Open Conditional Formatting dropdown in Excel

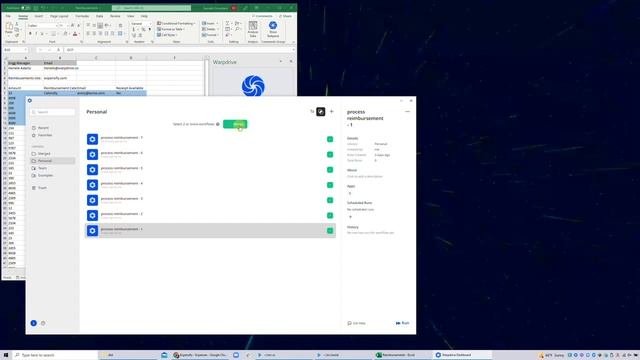(176, 24)
